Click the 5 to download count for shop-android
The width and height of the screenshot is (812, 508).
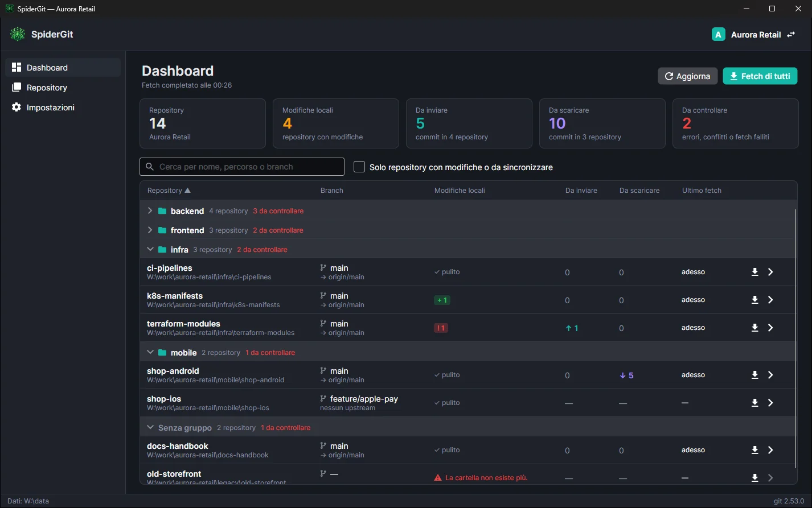[626, 375]
